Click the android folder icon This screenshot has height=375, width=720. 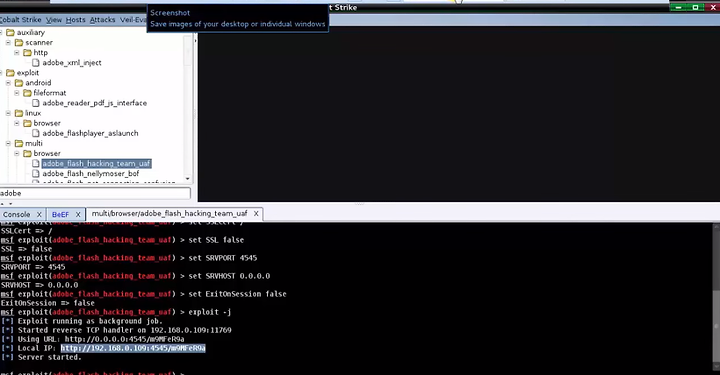19,83
